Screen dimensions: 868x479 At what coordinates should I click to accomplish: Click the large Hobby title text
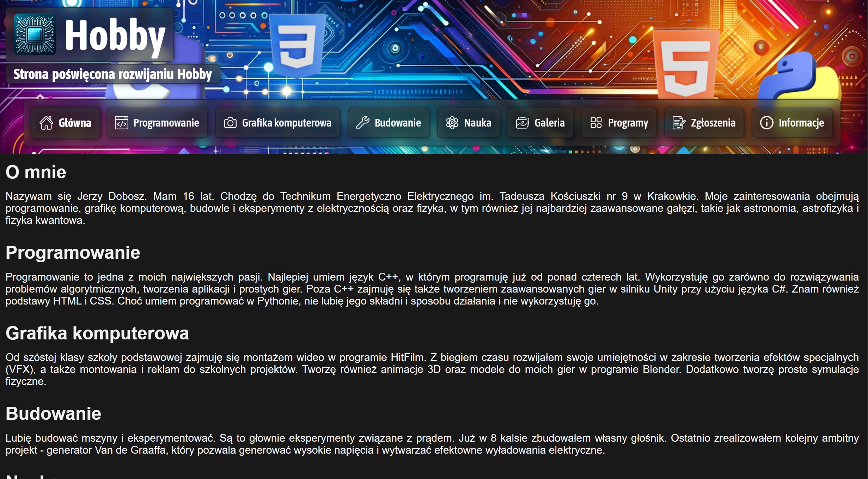coord(115,35)
